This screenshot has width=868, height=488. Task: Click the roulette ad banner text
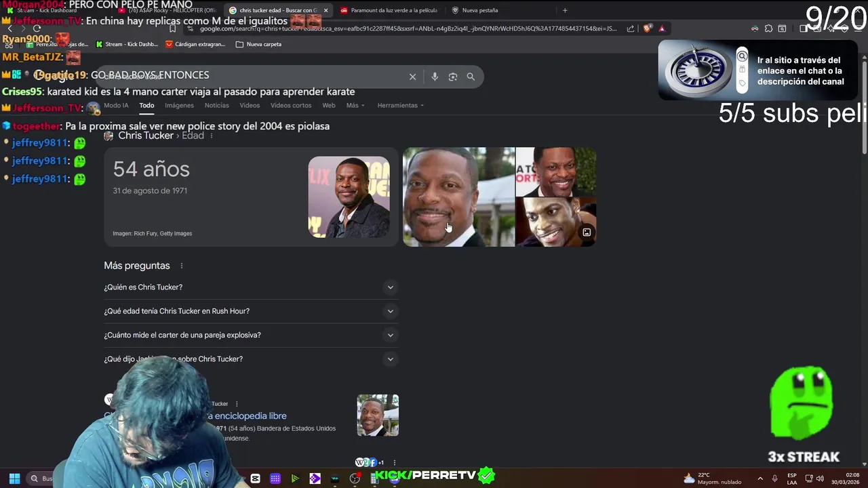coord(800,70)
